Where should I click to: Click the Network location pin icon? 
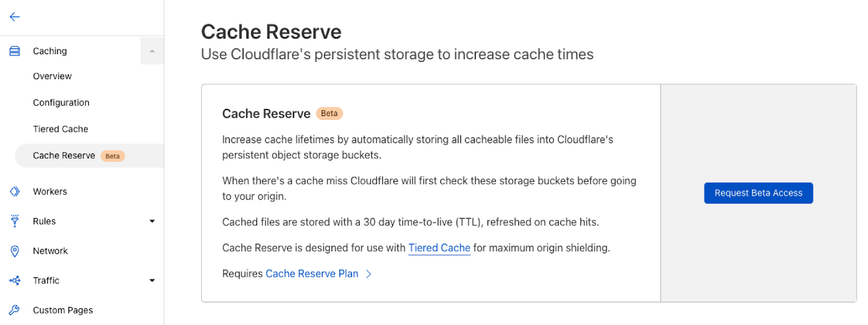(15, 251)
